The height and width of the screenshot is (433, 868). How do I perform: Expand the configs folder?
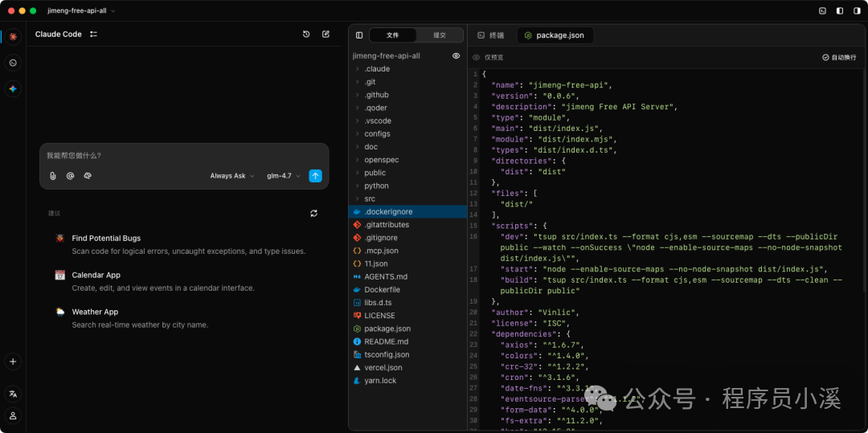click(407, 134)
